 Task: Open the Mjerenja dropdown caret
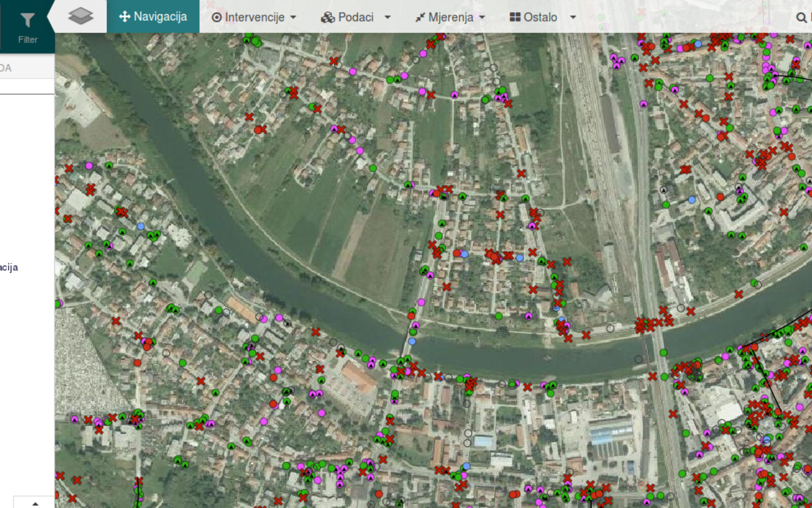point(482,17)
